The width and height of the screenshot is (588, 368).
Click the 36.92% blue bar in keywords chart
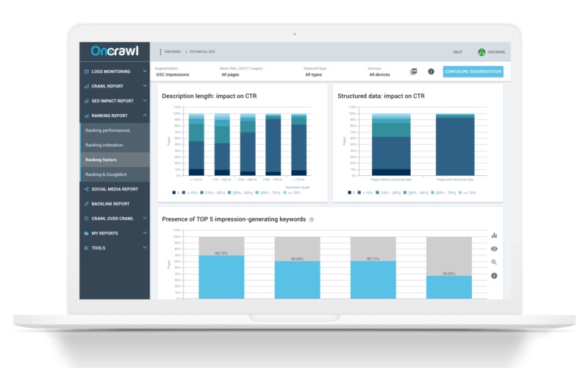(449, 287)
